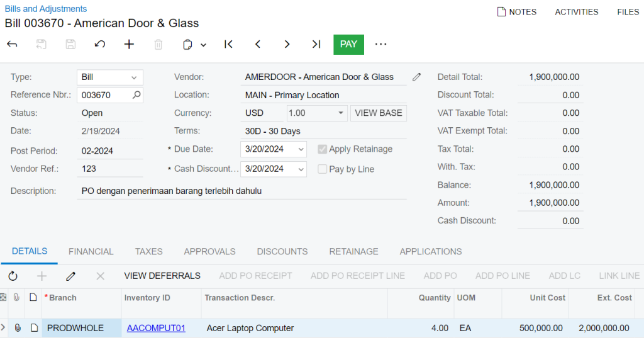This screenshot has height=340, width=644.
Task: Edit vendor with pencil icon
Action: pos(416,77)
